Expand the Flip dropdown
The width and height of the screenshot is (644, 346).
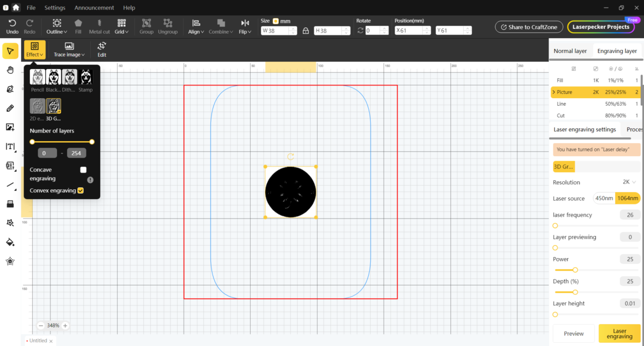pos(245,26)
